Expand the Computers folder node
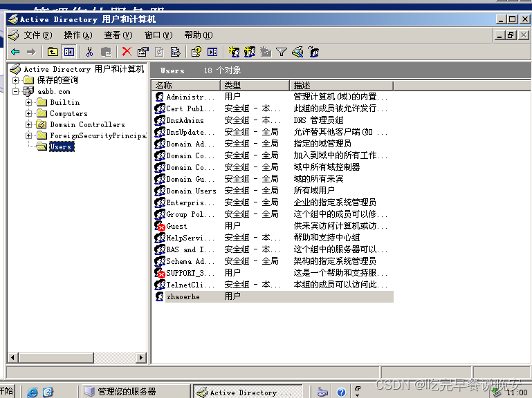This screenshot has height=398, width=532. point(29,113)
